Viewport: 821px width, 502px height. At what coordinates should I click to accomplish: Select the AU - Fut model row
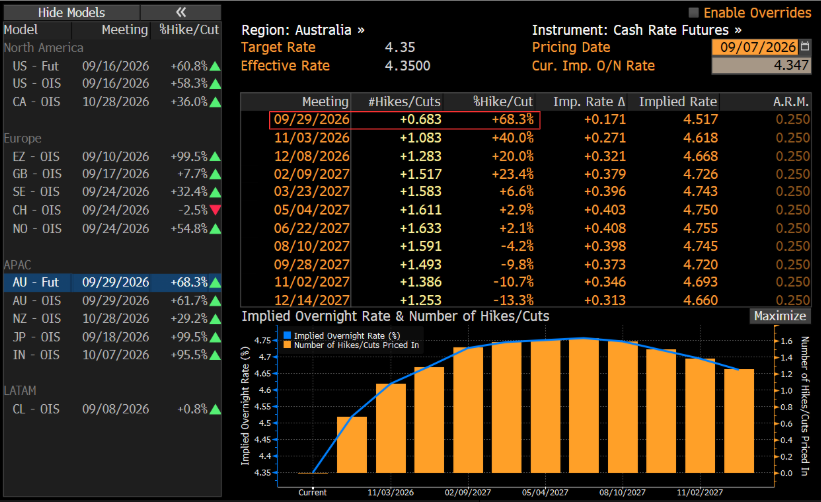[113, 282]
